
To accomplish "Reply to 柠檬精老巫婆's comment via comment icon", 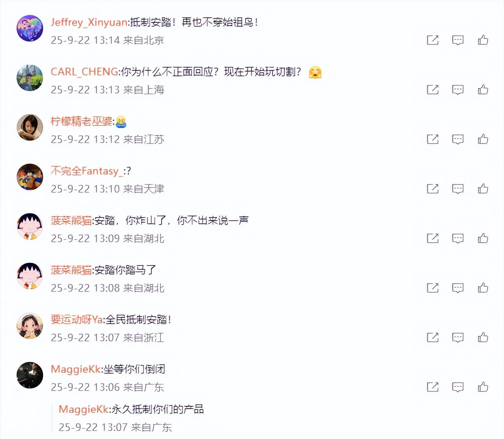I will click(x=458, y=139).
